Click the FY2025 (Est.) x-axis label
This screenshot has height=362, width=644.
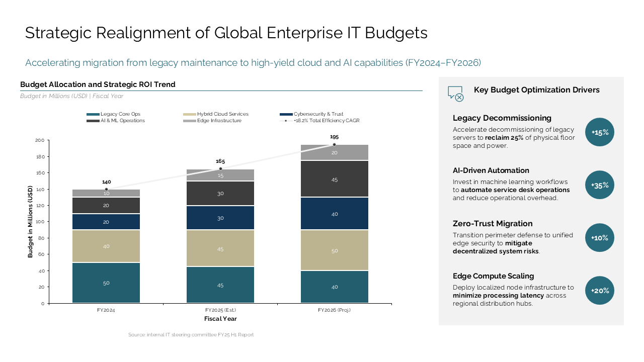[220, 310]
